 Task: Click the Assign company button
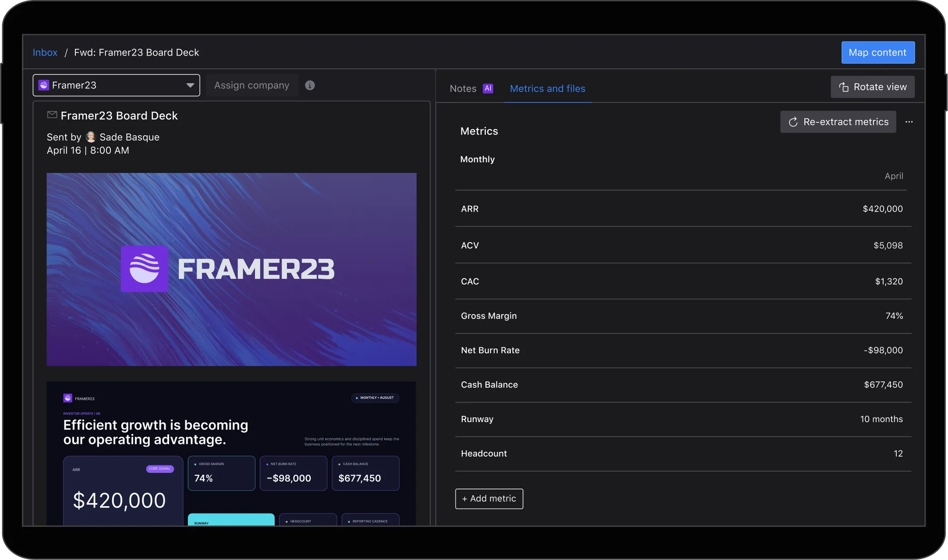pyautogui.click(x=252, y=85)
